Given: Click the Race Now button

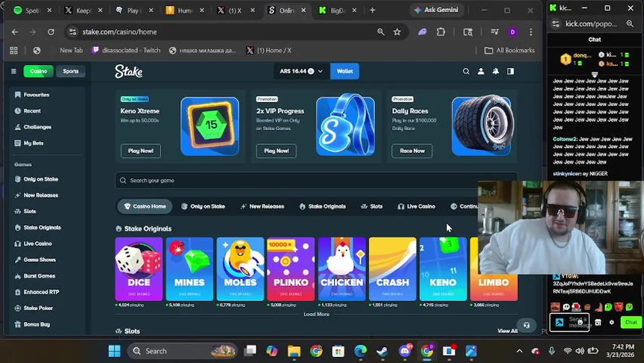Looking at the screenshot, I should 412,151.
